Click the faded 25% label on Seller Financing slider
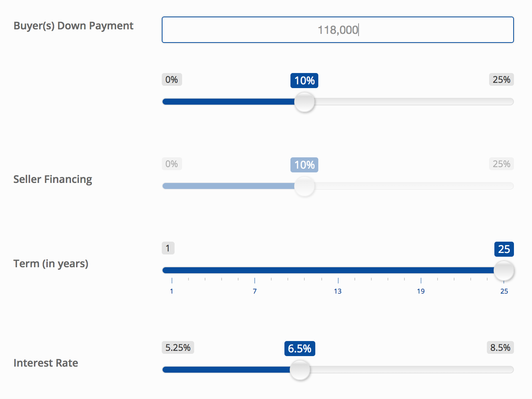The height and width of the screenshot is (399, 532). coord(501,164)
